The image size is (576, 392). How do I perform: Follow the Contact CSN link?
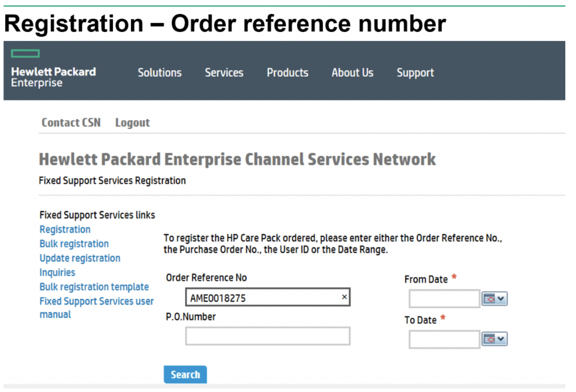71,122
